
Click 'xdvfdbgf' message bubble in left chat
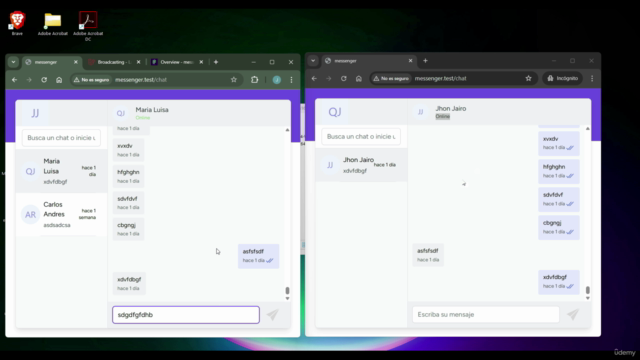point(129,284)
